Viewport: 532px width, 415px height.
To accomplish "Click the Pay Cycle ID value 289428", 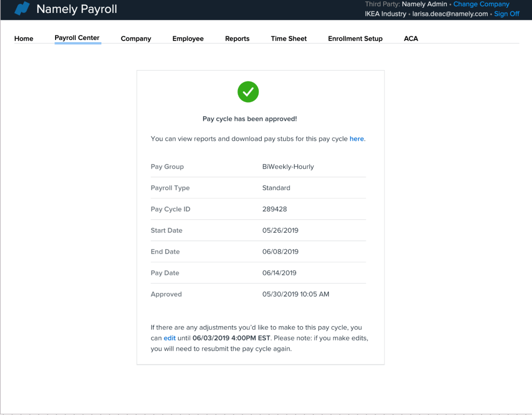I will (x=274, y=209).
